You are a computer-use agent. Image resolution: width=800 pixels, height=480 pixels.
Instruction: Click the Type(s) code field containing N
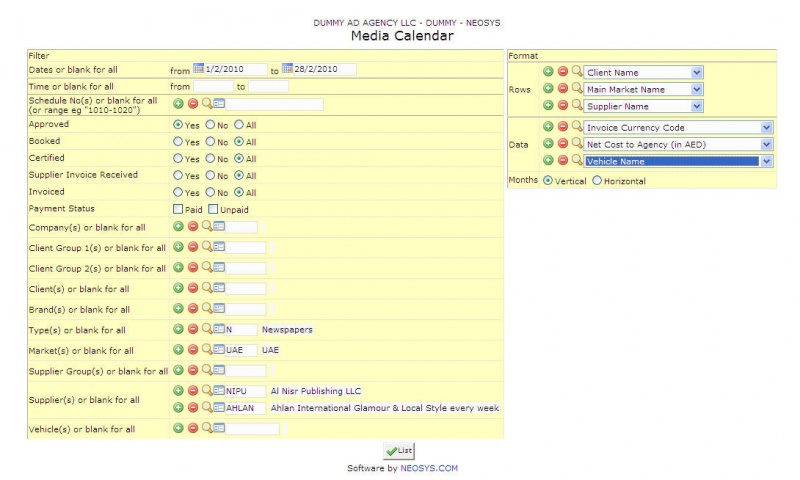click(x=241, y=330)
